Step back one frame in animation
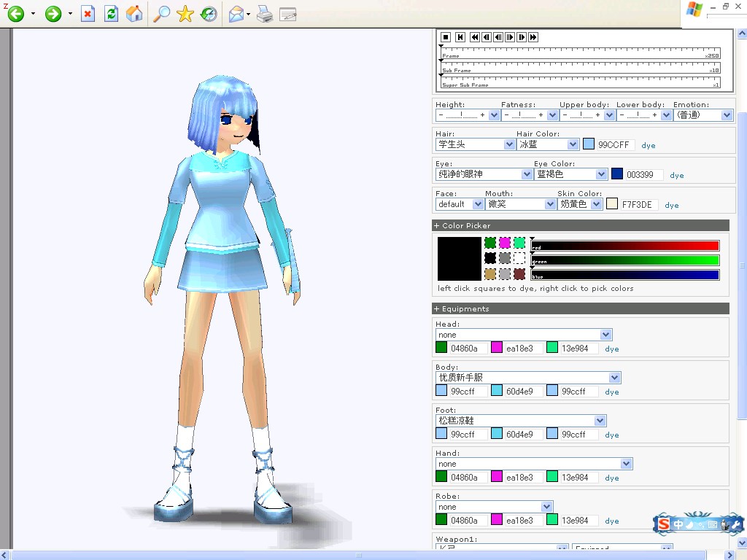Viewport: 747px width, 560px height. click(x=487, y=37)
